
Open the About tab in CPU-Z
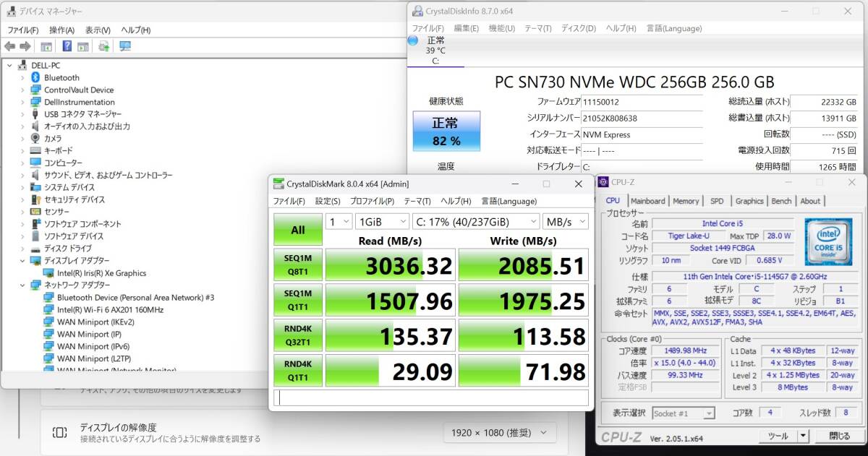click(810, 201)
